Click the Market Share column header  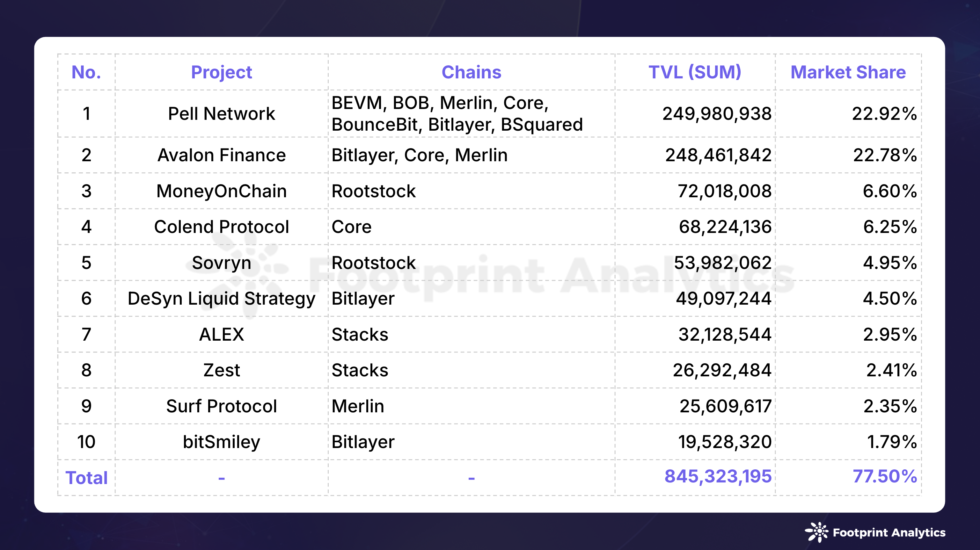point(848,72)
